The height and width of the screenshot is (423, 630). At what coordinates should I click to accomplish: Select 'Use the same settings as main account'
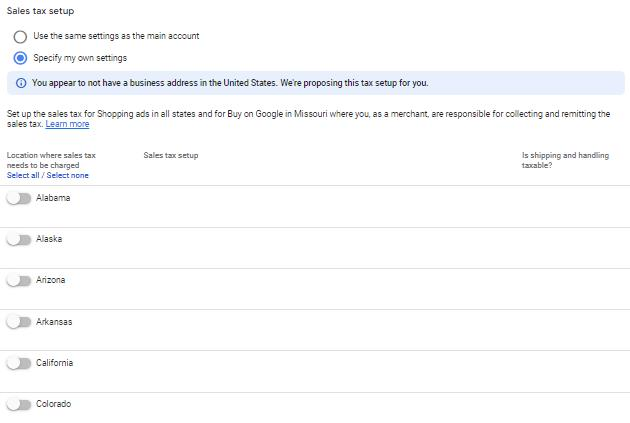(x=20, y=36)
